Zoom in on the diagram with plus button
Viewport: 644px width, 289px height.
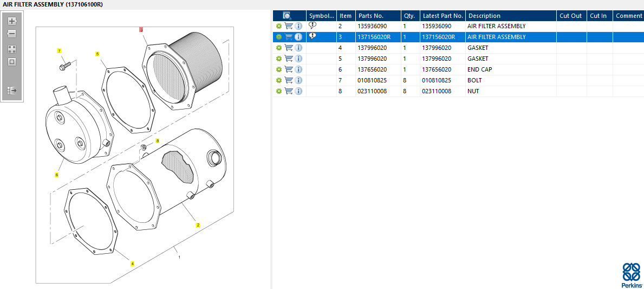[x=12, y=21]
